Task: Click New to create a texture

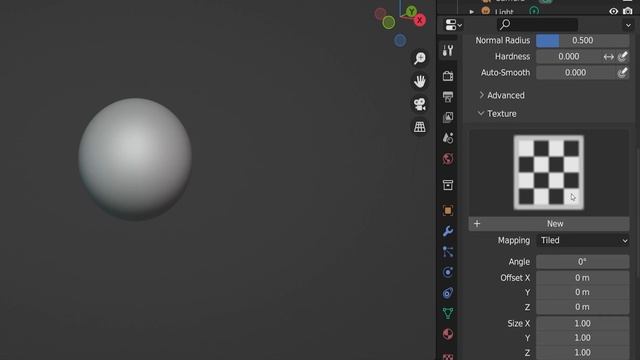Action: (549, 224)
